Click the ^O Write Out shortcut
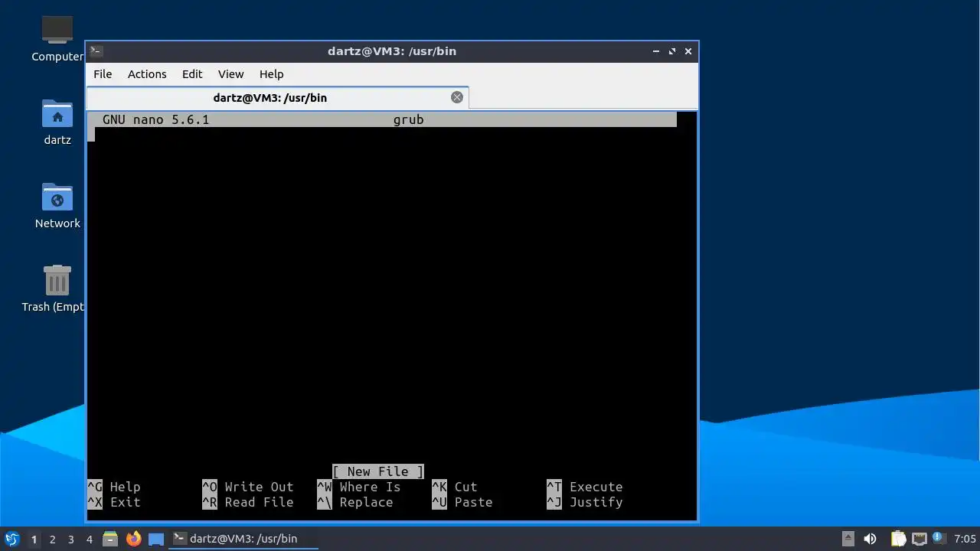This screenshot has height=551, width=980. point(248,487)
